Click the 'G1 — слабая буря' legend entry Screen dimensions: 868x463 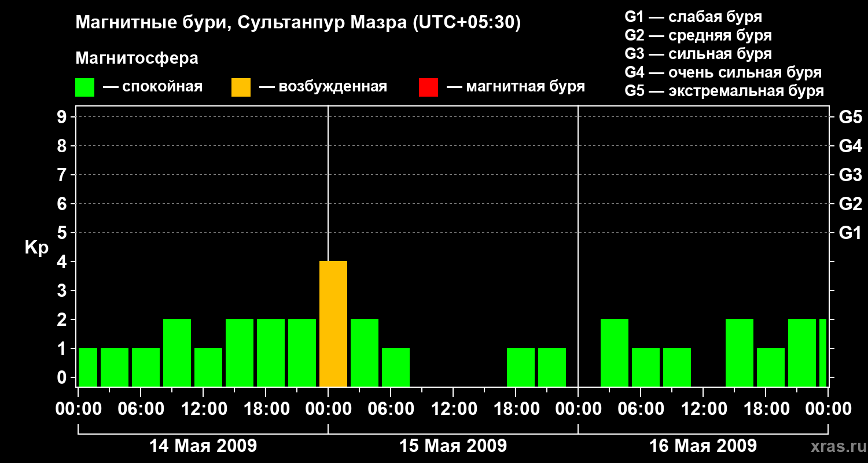(693, 17)
